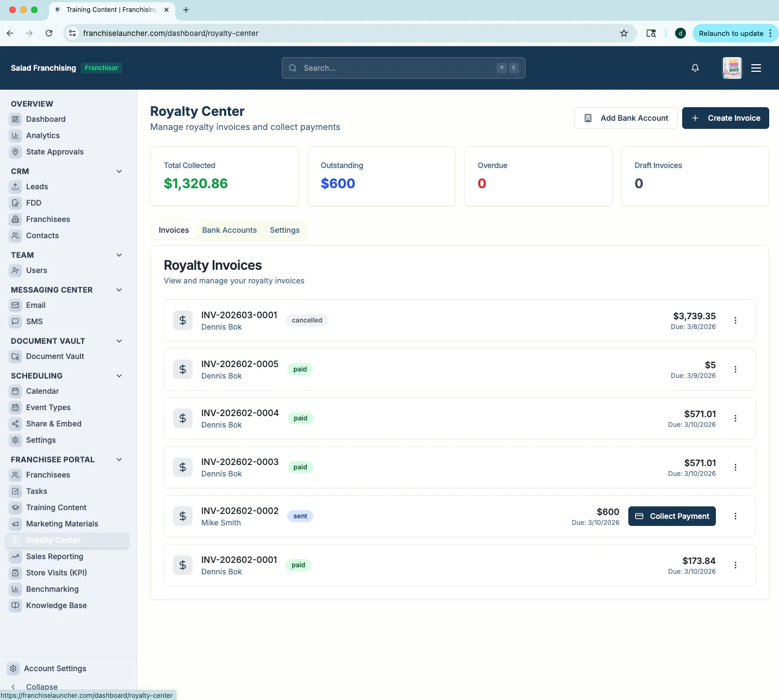
Task: Open options menu for INV-202602-0005
Action: [x=735, y=369]
